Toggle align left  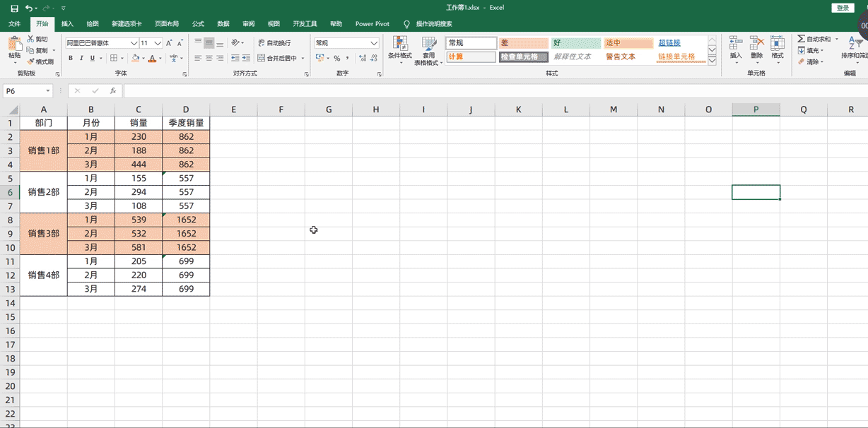click(198, 58)
